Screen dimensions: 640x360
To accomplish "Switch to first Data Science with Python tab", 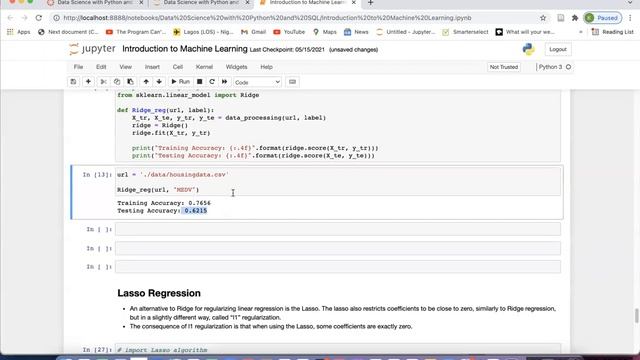I will pos(96,3).
